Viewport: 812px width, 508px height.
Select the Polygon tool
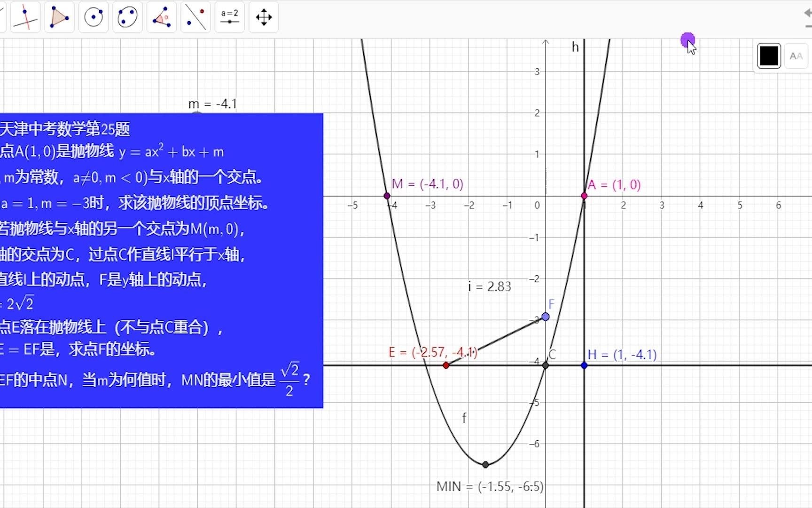click(59, 17)
